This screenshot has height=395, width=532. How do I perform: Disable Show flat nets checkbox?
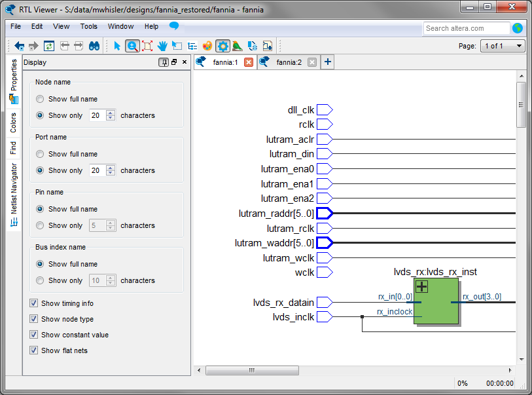tap(34, 350)
